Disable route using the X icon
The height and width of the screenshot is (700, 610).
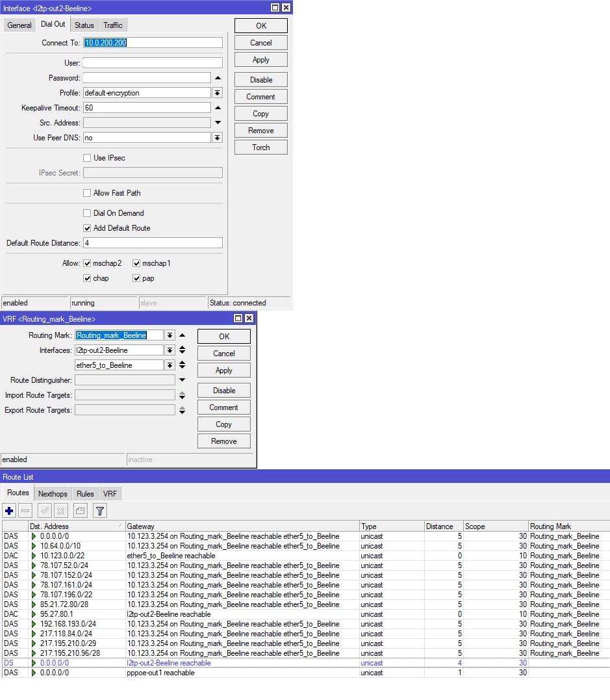tap(61, 510)
